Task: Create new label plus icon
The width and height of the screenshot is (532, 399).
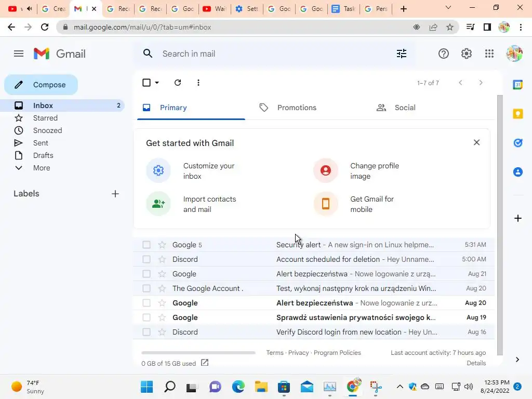Action: click(x=115, y=194)
